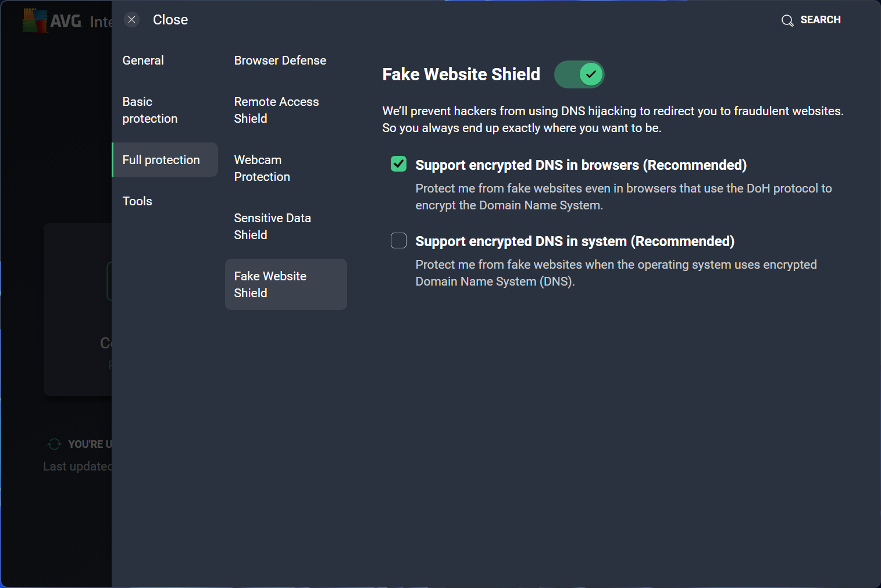Click the Close text button

pos(170,20)
